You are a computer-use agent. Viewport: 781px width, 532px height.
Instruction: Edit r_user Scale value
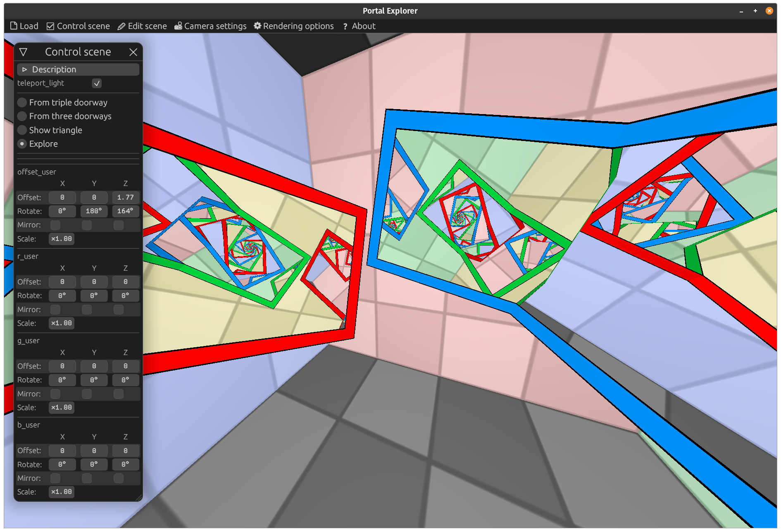62,323
